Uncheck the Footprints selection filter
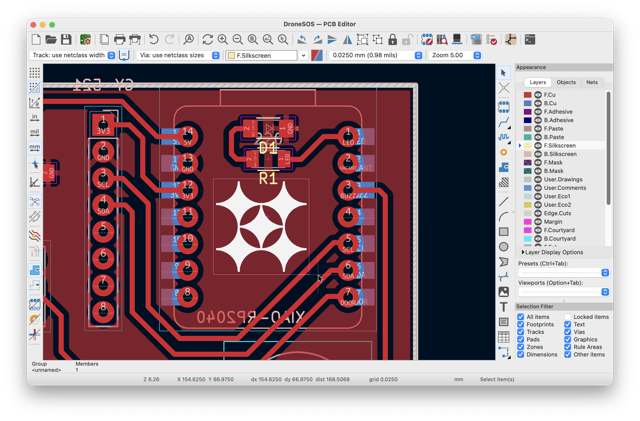 pos(520,324)
